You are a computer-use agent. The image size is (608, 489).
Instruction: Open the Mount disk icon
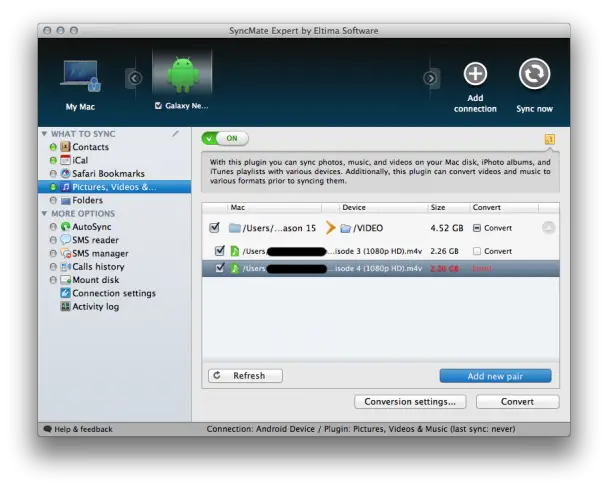click(x=66, y=280)
